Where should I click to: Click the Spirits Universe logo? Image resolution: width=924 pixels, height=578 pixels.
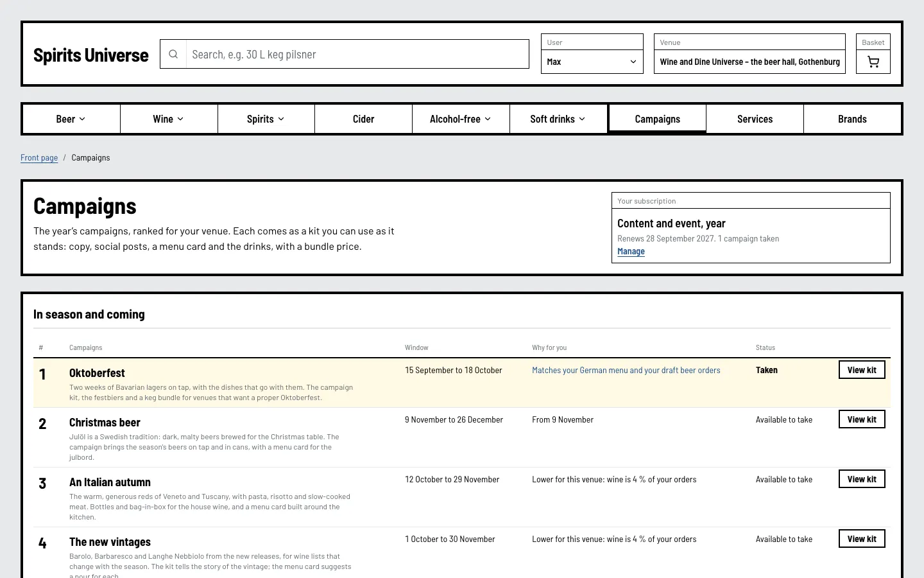coord(91,55)
